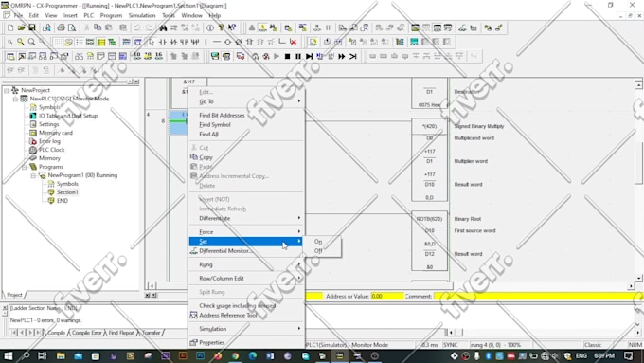Select the Selection Mode arrow tool
Viewport: 644px width, 363px height.
[x=152, y=42]
